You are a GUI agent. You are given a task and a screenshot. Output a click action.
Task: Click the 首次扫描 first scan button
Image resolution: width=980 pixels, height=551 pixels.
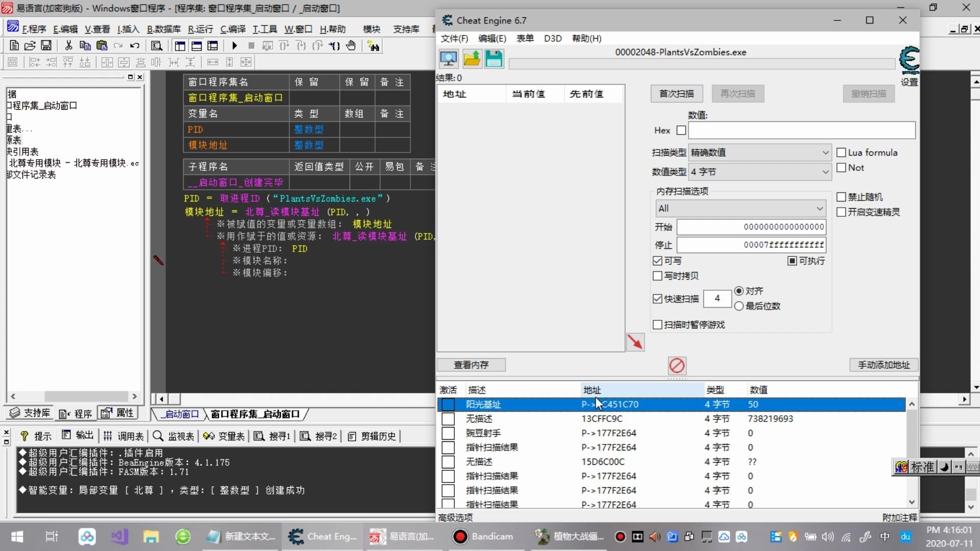(676, 93)
